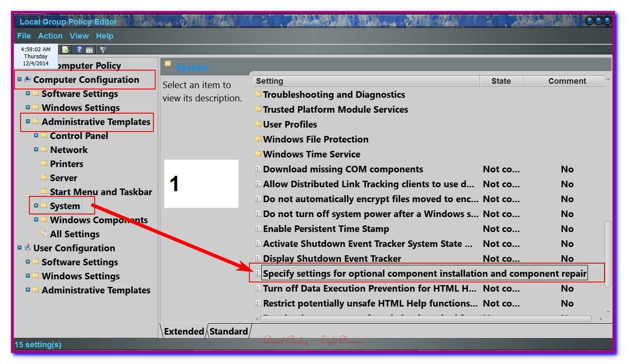Click the All Settings icon in tree
626x364 pixels.
(44, 234)
